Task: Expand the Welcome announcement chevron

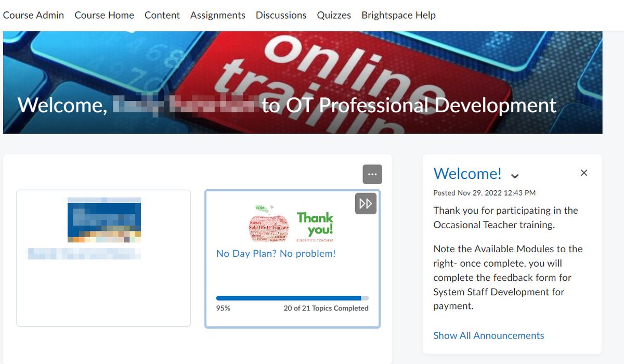Action: [x=514, y=176]
